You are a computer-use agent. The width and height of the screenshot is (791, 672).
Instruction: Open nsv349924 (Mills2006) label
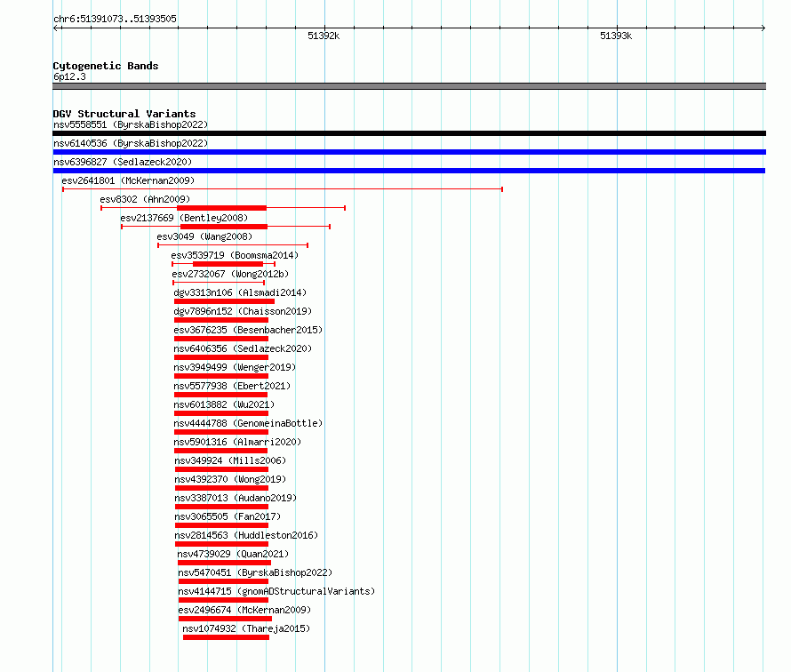pos(230,460)
